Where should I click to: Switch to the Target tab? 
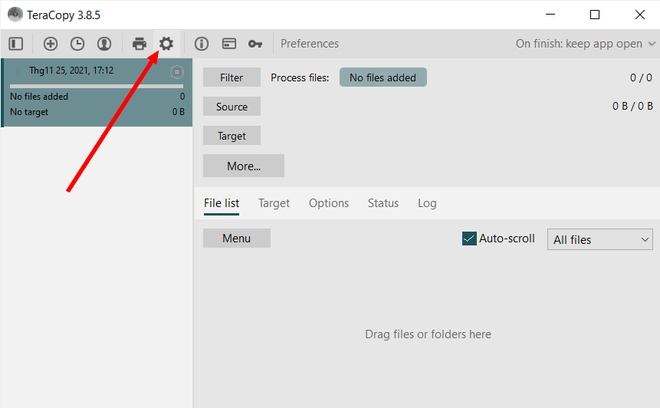click(x=274, y=203)
